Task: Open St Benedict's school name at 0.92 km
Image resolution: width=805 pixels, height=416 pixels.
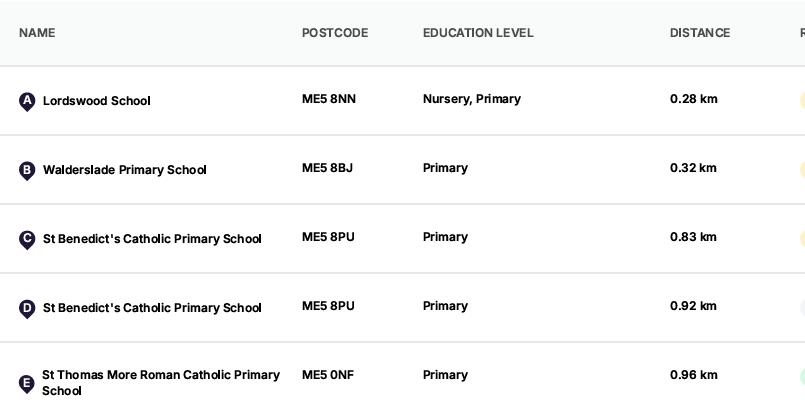Action: point(152,308)
